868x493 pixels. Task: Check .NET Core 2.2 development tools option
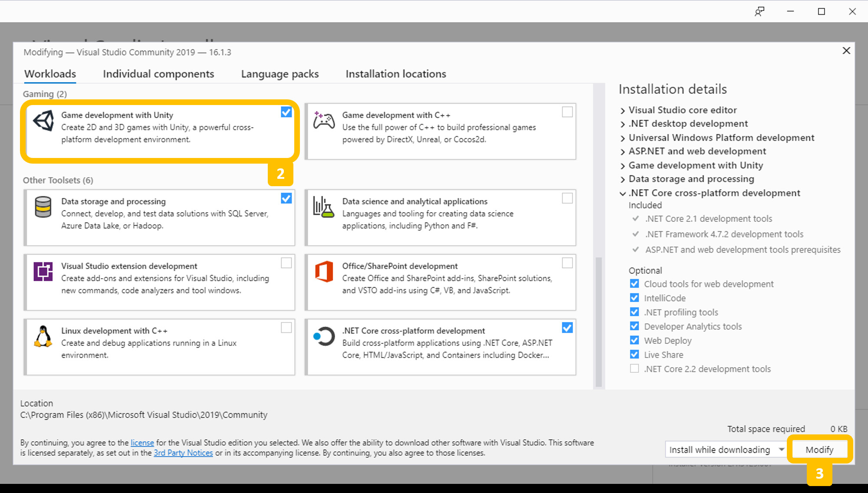pyautogui.click(x=634, y=369)
